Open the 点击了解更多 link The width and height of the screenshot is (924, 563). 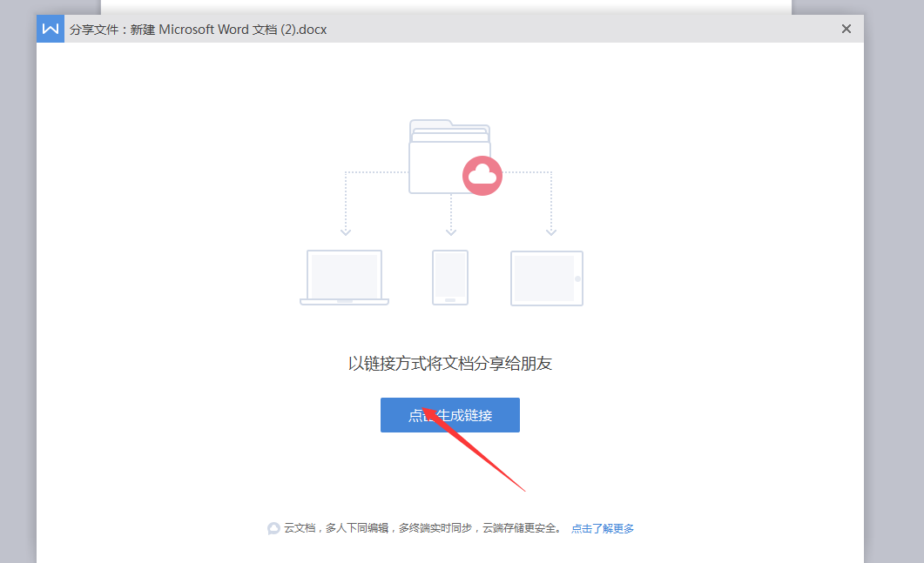coord(603,528)
